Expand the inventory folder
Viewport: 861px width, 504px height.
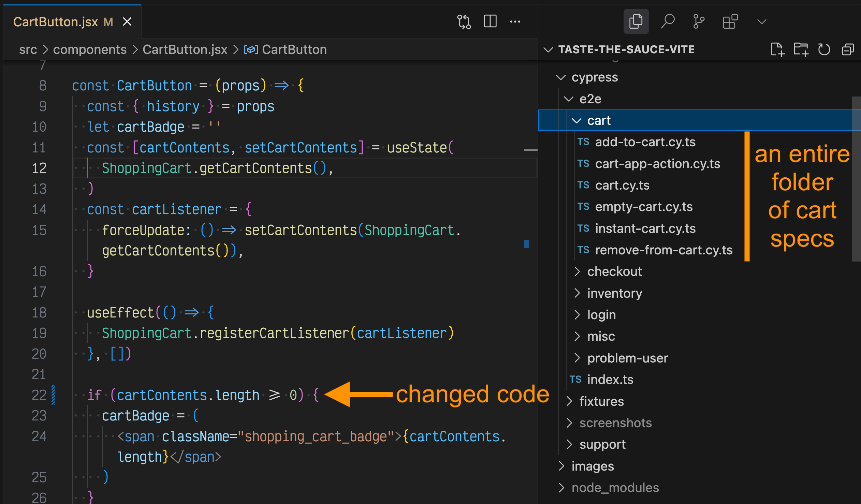click(577, 293)
